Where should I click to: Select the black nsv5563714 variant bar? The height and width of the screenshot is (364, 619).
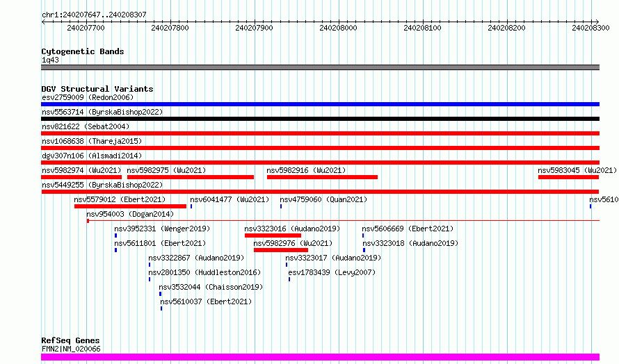320,119
